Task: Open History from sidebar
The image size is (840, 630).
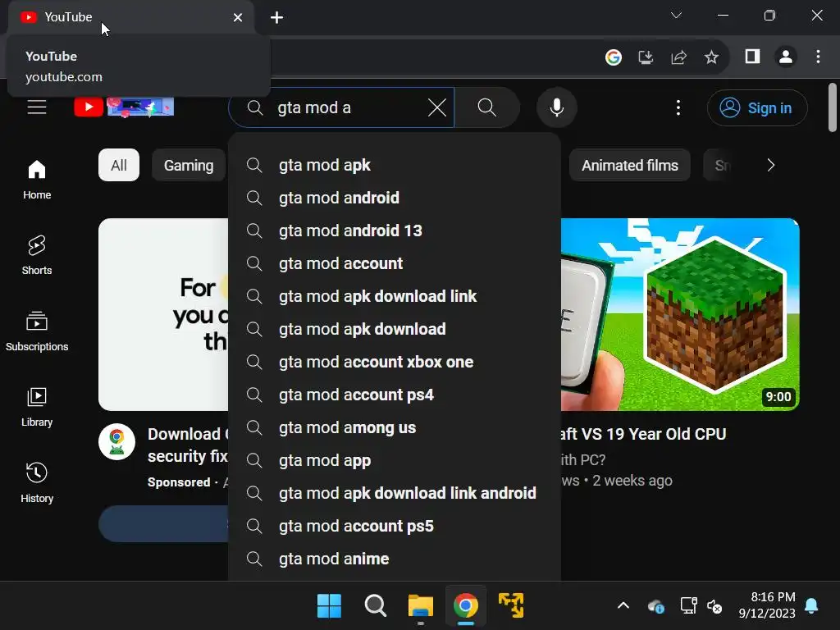Action: click(x=37, y=483)
